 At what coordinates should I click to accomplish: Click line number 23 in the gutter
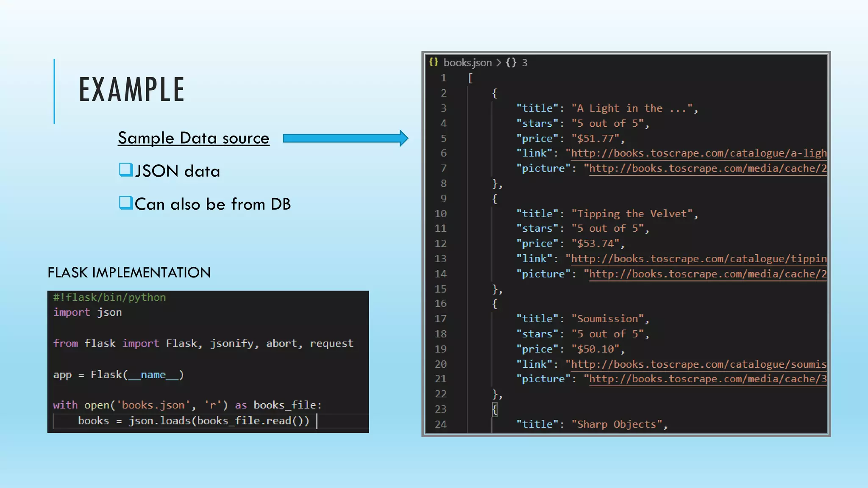coord(441,409)
